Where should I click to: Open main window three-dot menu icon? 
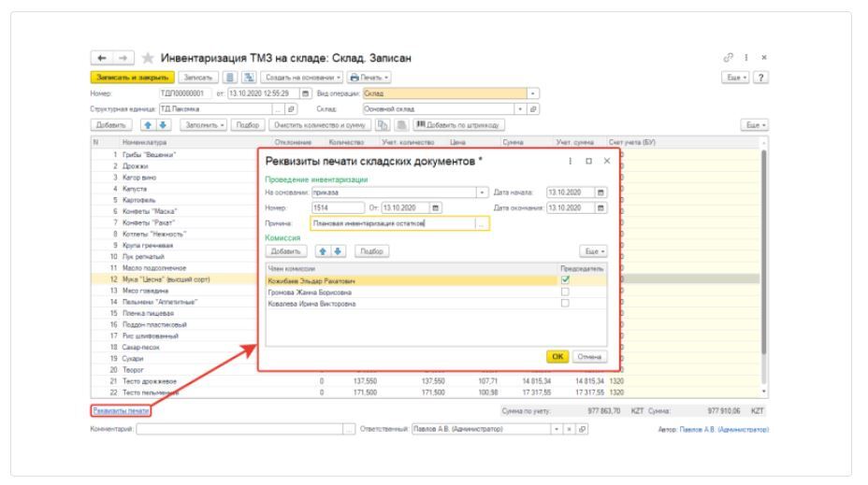tap(746, 58)
